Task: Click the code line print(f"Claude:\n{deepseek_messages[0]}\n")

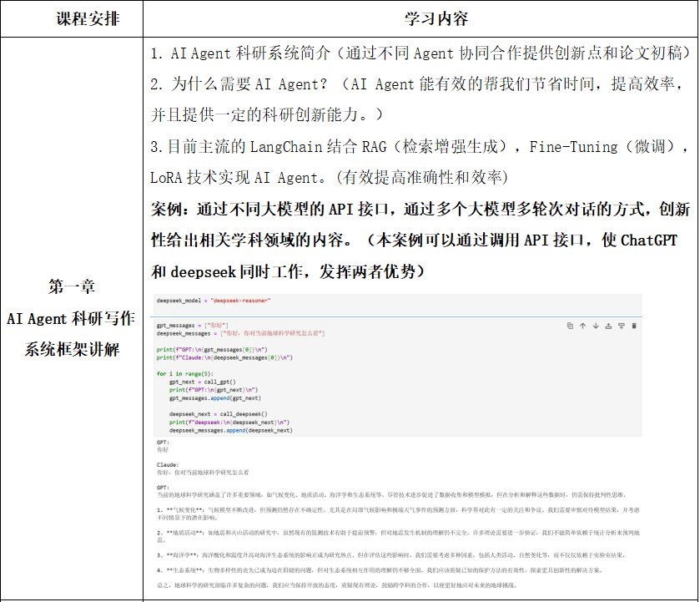Action: 224,357
